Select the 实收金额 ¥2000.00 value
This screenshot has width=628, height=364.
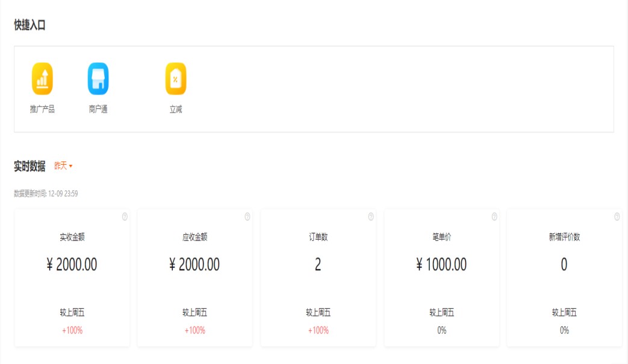pos(72,265)
